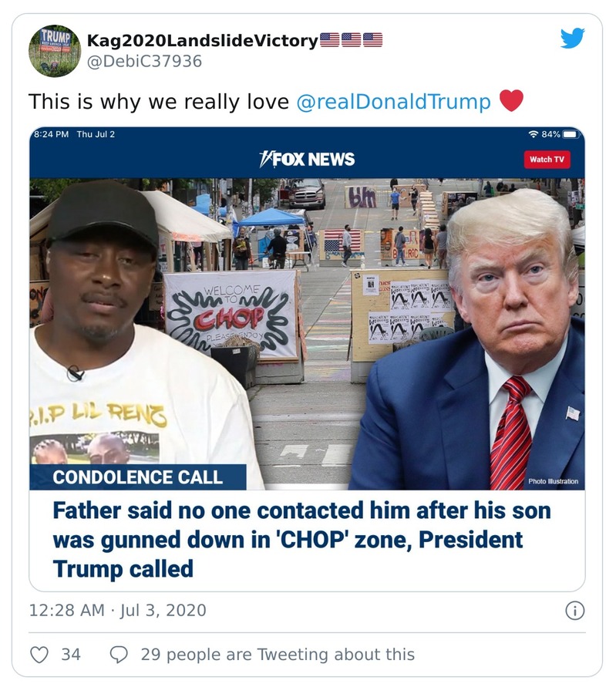Click the 8:24 PM status bar time
Screen dimensions: 616x694
52,133
